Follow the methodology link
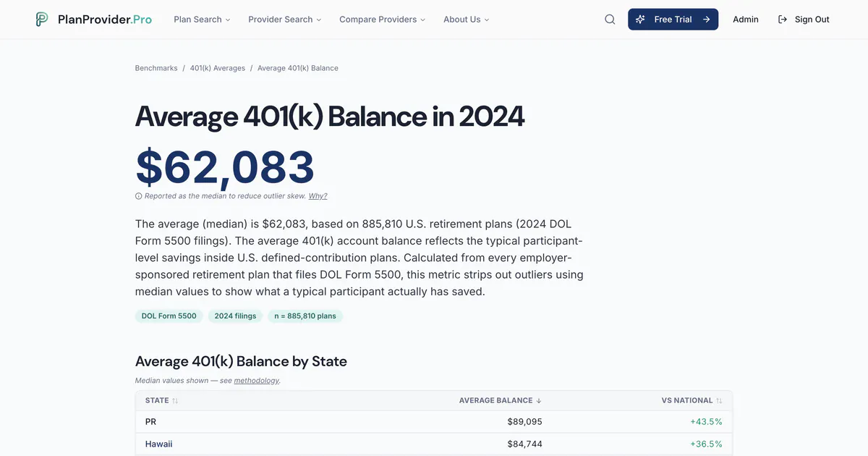This screenshot has width=868, height=456. click(256, 381)
